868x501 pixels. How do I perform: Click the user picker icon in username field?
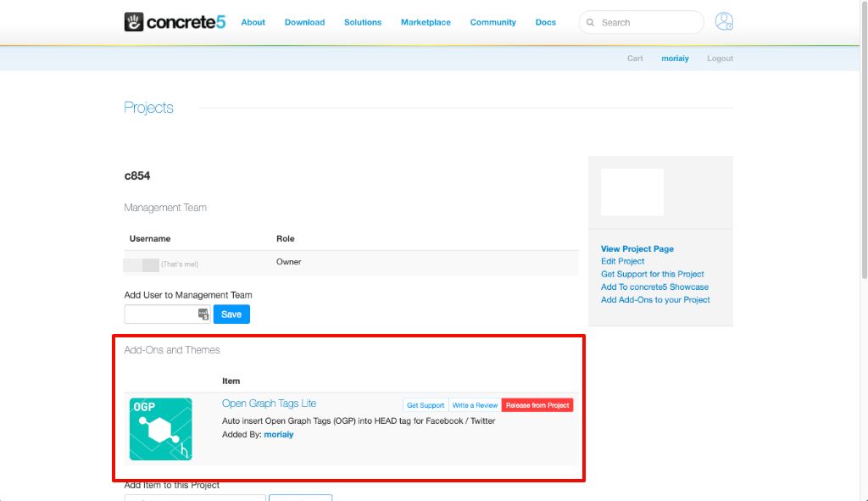[x=203, y=315]
